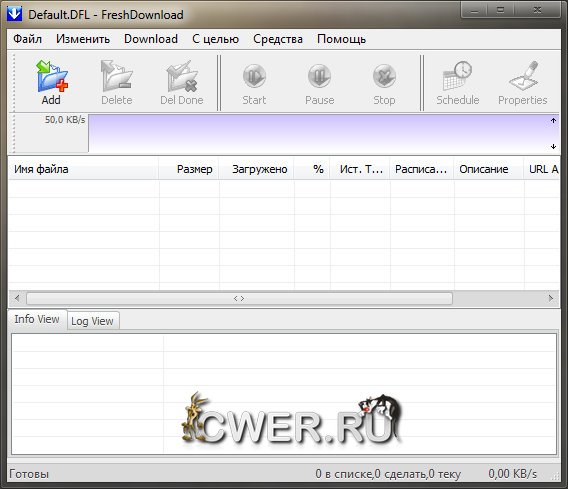Open the Средства menu

pyautogui.click(x=278, y=39)
